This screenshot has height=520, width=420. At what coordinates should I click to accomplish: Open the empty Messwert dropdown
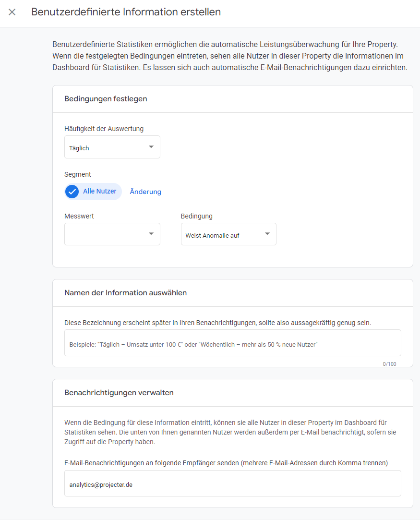click(x=112, y=234)
